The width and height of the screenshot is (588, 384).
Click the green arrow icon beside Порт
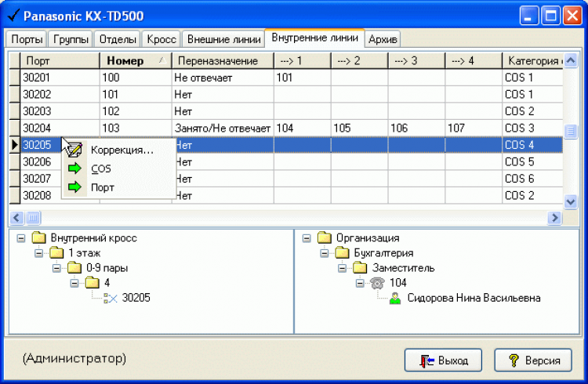pyautogui.click(x=75, y=187)
